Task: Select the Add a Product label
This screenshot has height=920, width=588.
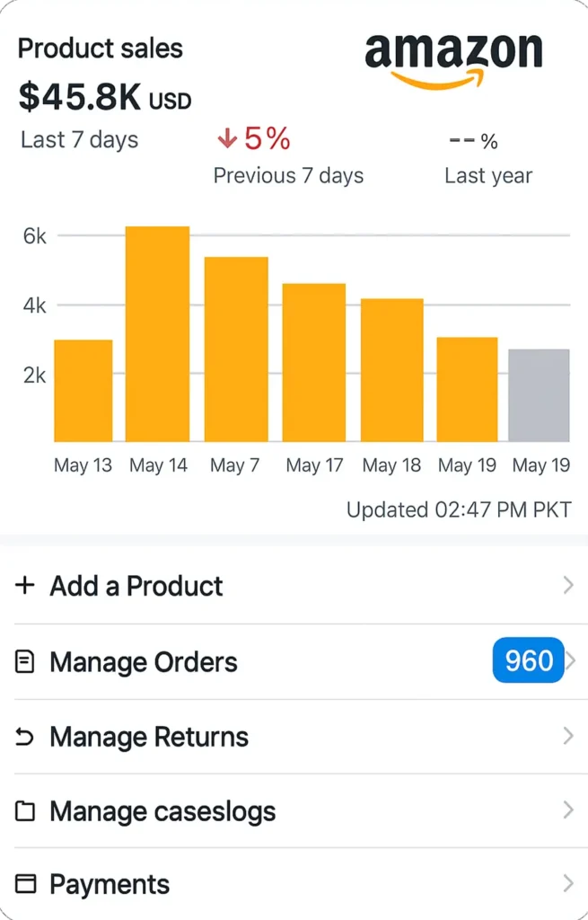Action: 136,586
